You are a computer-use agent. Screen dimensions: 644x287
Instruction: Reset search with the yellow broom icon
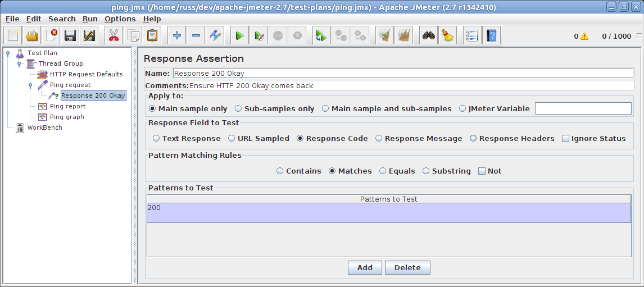tap(448, 36)
